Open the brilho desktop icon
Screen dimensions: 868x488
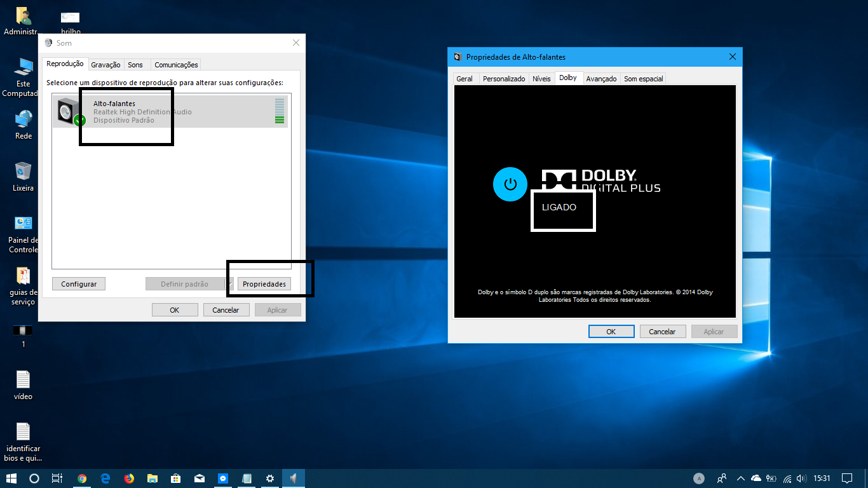71,17
